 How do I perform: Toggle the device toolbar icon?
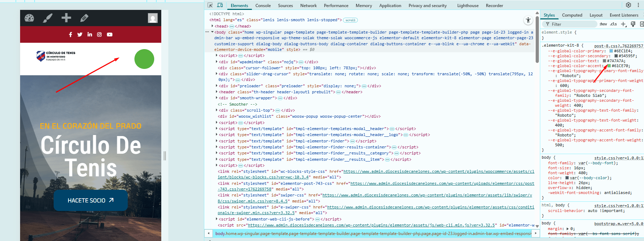click(220, 5)
